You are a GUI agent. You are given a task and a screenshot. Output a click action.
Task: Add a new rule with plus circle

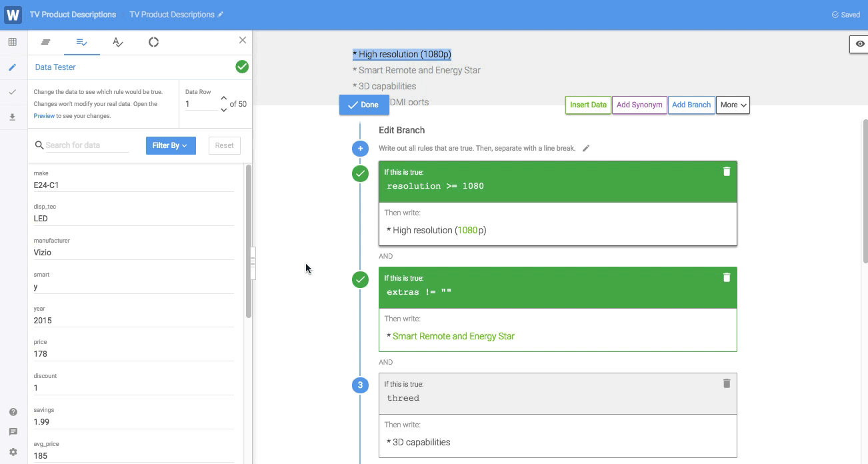[x=360, y=148]
